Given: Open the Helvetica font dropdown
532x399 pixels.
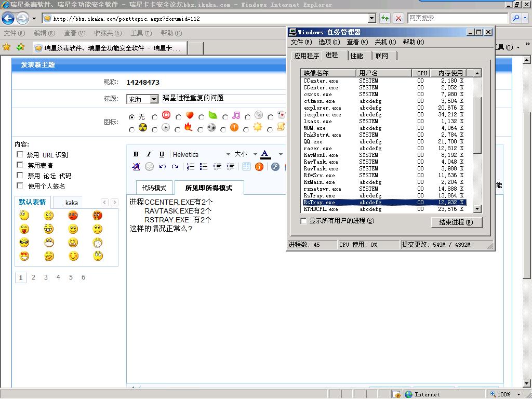Looking at the screenshot, I should coord(228,154).
